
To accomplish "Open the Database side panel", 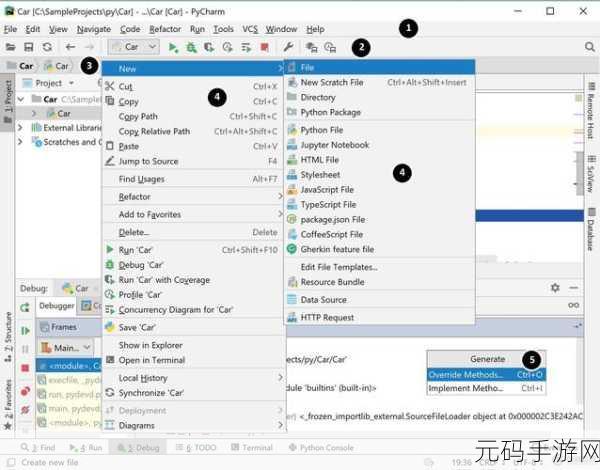I will [592, 230].
